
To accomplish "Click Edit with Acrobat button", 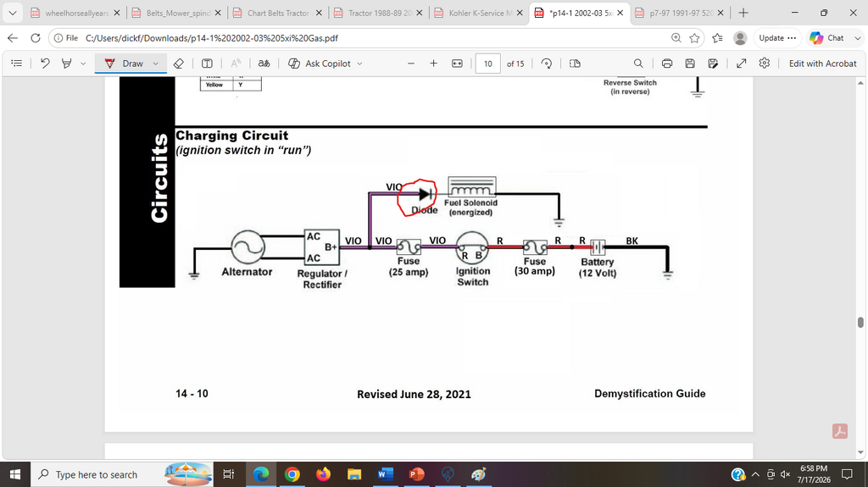I will click(x=822, y=64).
